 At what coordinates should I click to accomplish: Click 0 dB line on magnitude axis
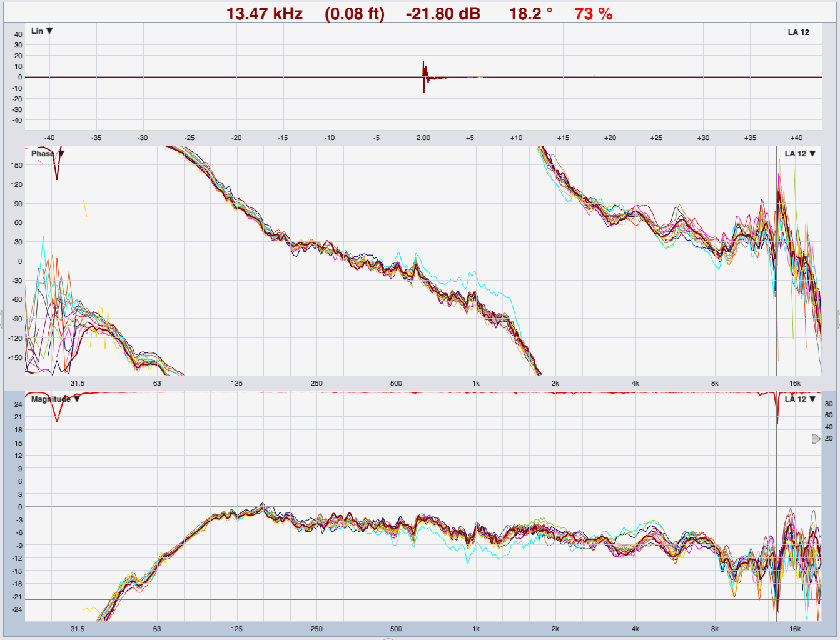(20, 507)
